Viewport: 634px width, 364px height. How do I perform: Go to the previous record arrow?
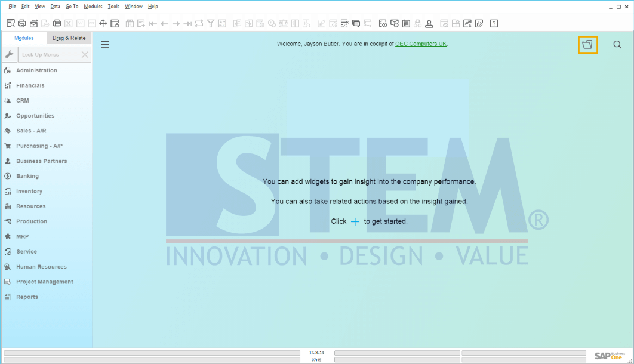[x=164, y=23]
